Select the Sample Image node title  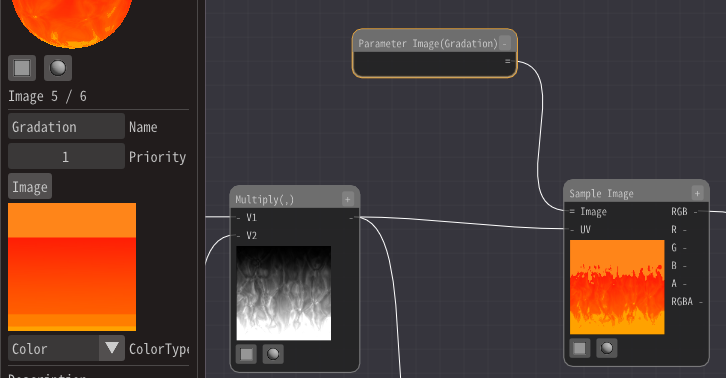click(601, 194)
